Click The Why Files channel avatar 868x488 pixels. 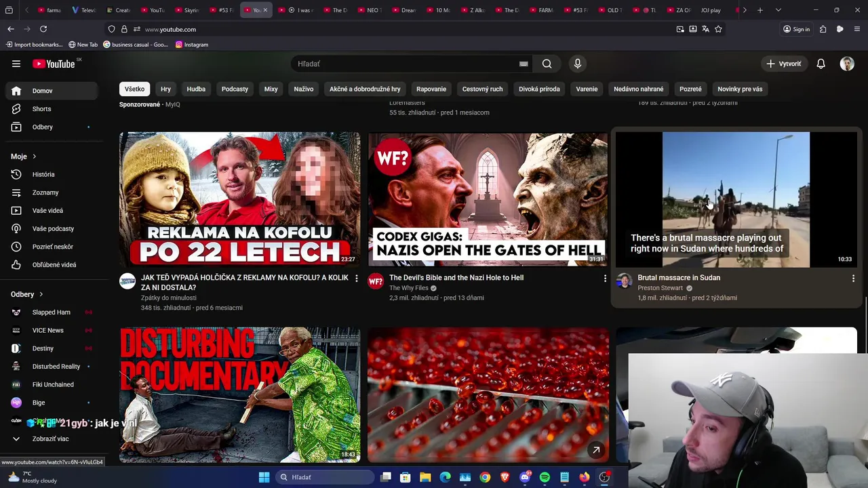[x=376, y=281]
